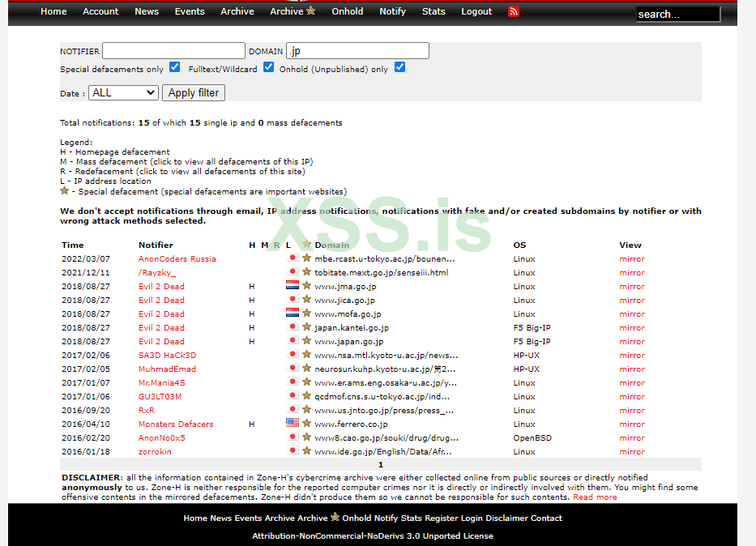Click the domain www.ide.go.jp/English/Data/Afr...
This screenshot has width=756, height=546.
point(382,451)
